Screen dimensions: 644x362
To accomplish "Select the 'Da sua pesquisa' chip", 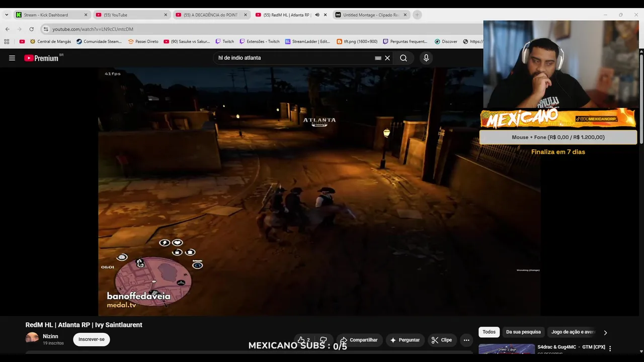I will click(523, 332).
